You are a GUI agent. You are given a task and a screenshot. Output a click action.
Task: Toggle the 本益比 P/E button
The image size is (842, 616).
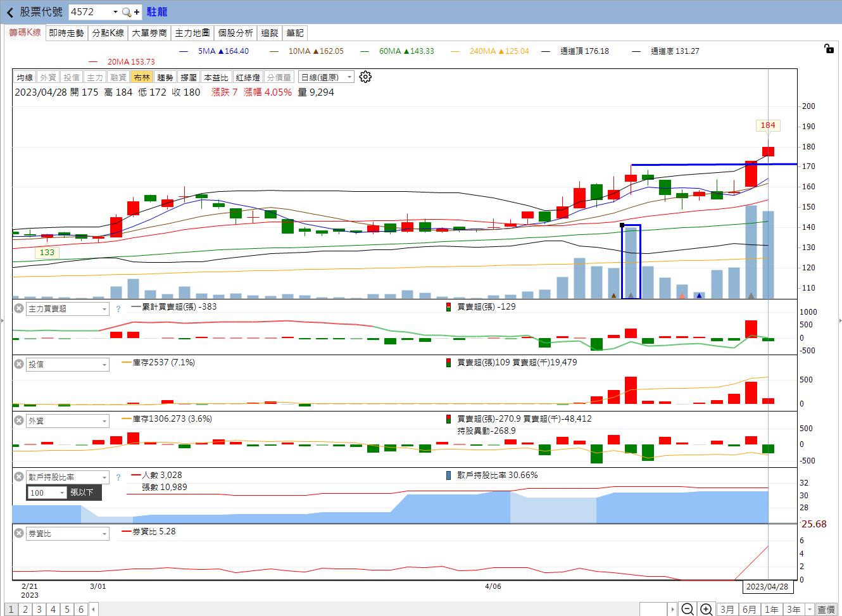[x=216, y=77]
